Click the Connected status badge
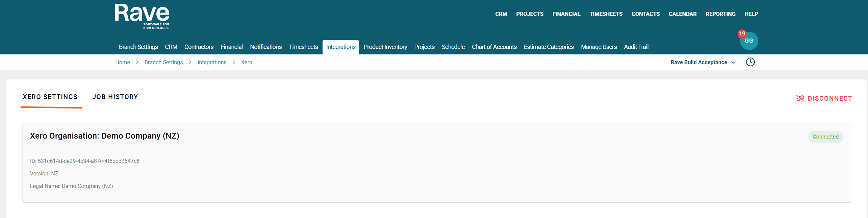Viewport: 868px width, 218px height. click(x=825, y=137)
